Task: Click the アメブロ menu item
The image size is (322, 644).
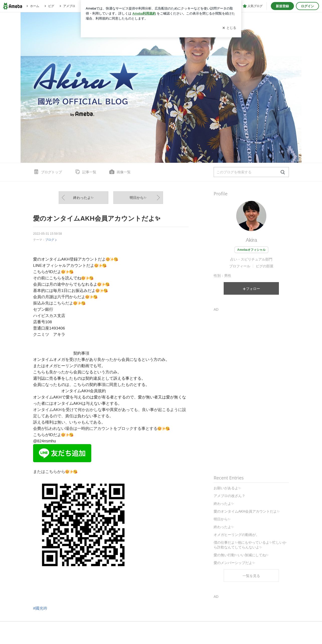Action: 67,6
